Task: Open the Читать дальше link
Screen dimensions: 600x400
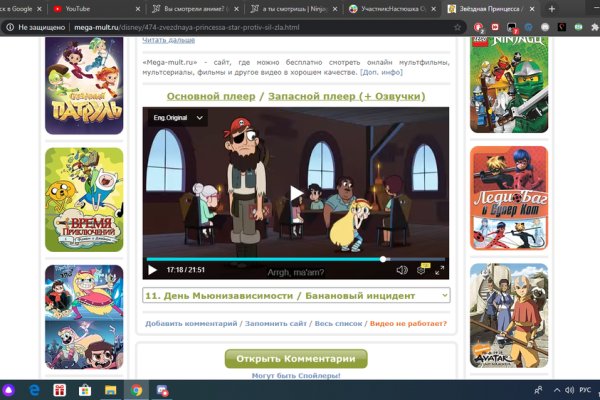Action: [x=168, y=39]
